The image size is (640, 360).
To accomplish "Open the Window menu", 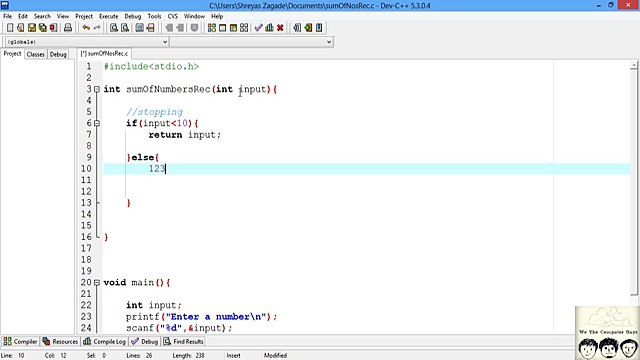I will pos(194,16).
